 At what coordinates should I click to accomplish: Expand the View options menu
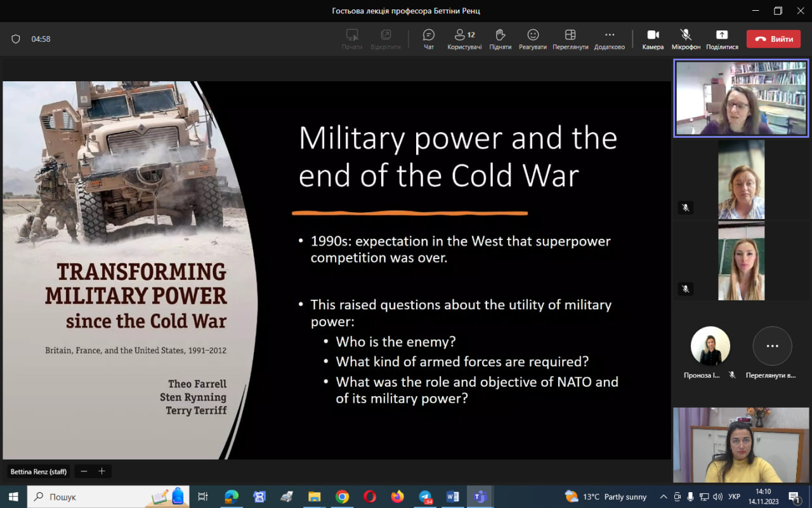coord(570,38)
